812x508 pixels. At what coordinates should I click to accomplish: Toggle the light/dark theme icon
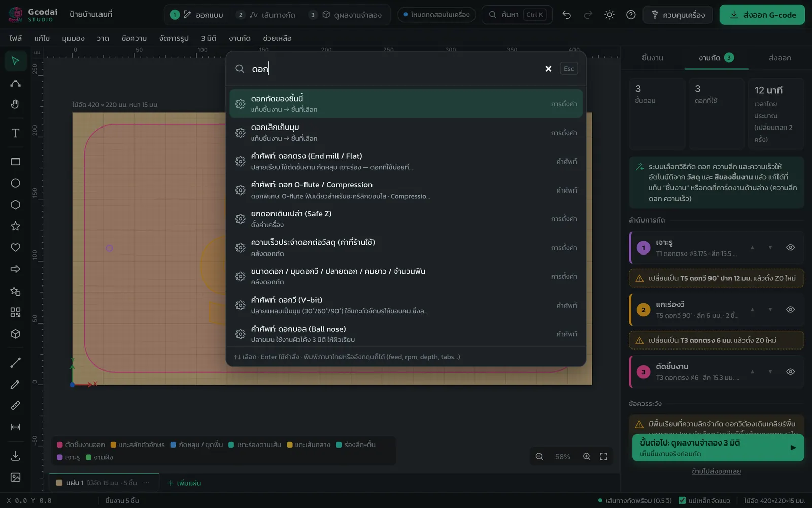pyautogui.click(x=610, y=15)
